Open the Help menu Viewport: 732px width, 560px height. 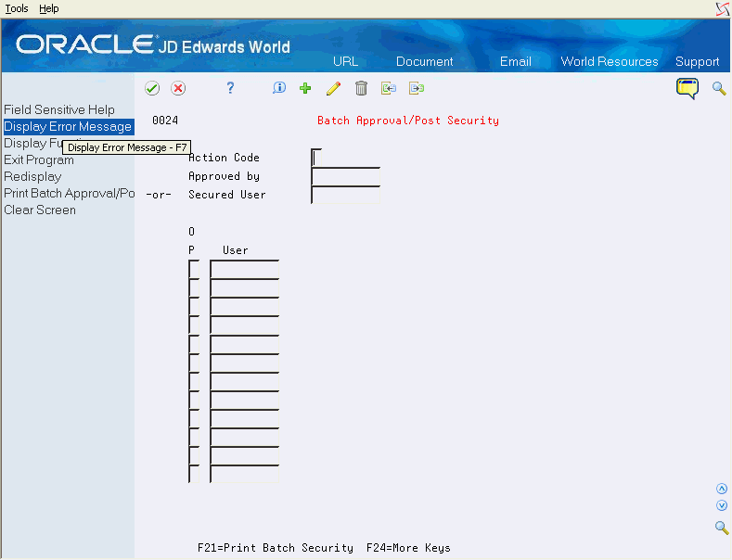pyautogui.click(x=48, y=8)
